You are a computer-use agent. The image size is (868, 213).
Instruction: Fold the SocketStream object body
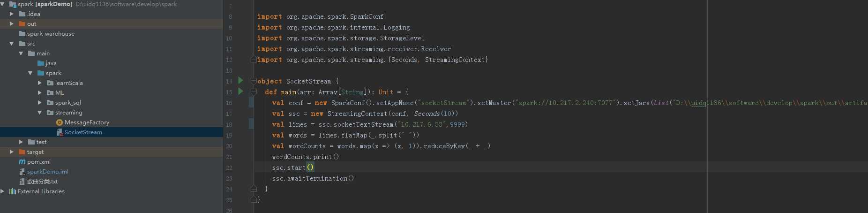[x=254, y=81]
